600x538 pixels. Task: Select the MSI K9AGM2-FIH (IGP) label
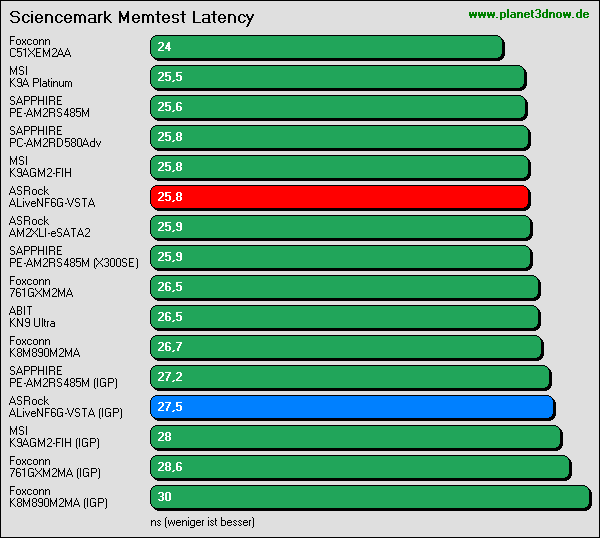point(54,437)
